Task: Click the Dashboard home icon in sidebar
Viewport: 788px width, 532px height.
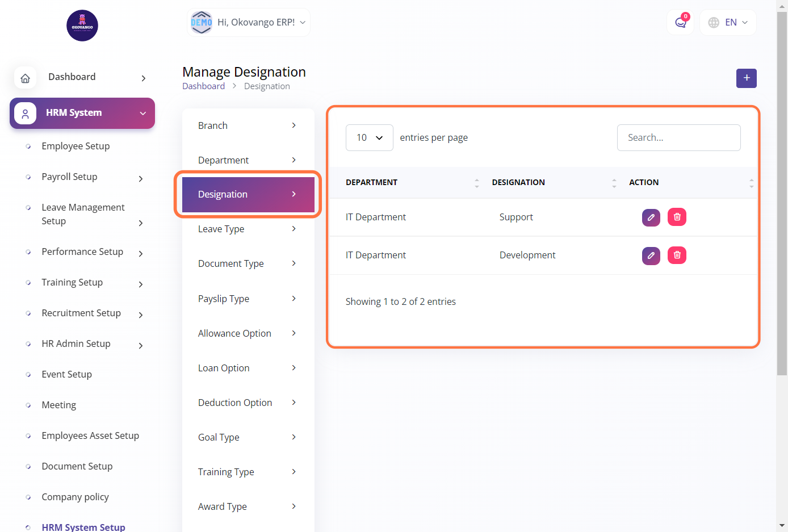Action: 26,78
